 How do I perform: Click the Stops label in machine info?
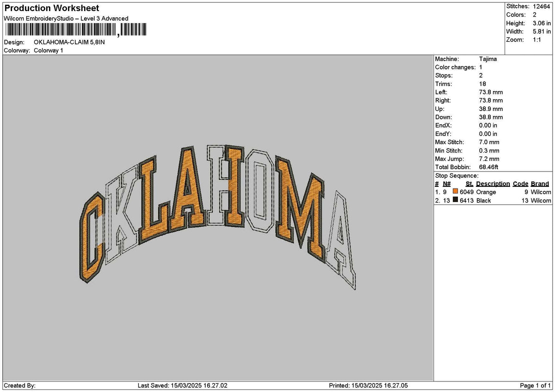pos(444,76)
